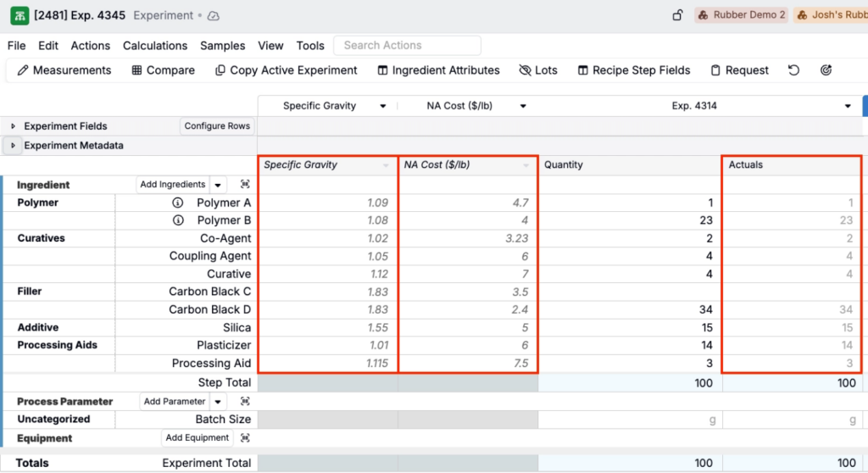The width and height of the screenshot is (868, 473).
Task: Click the Add Parameter button
Action: click(x=174, y=402)
